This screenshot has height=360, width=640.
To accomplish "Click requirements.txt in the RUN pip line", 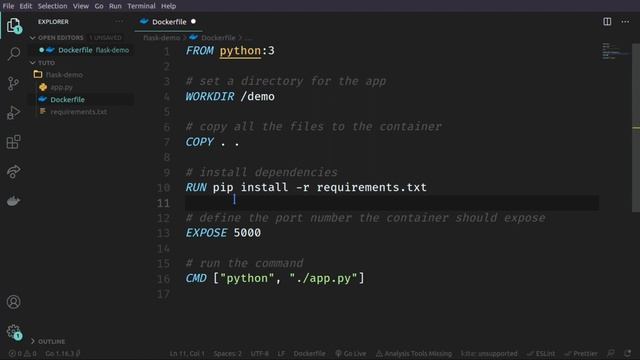I will tap(371, 188).
